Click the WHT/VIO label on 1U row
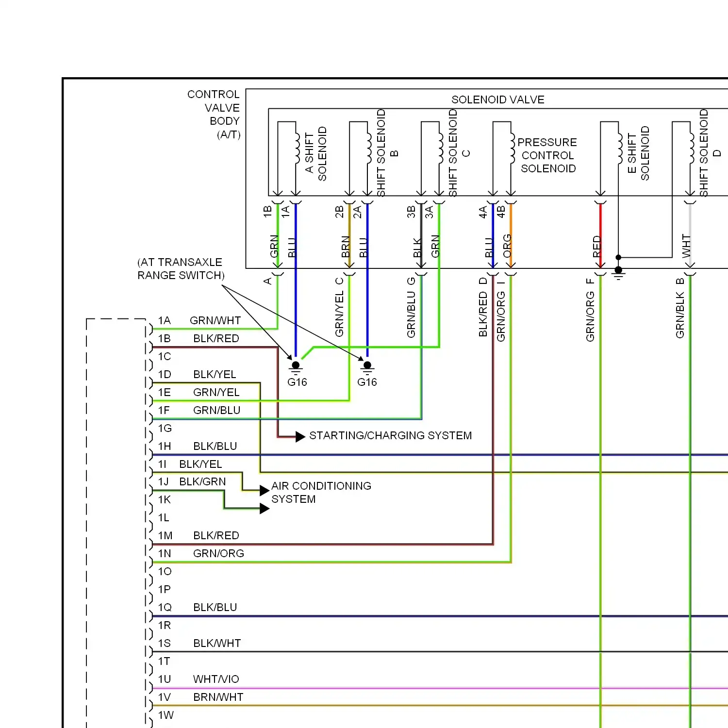Image resolution: width=728 pixels, height=728 pixels. coord(216,679)
